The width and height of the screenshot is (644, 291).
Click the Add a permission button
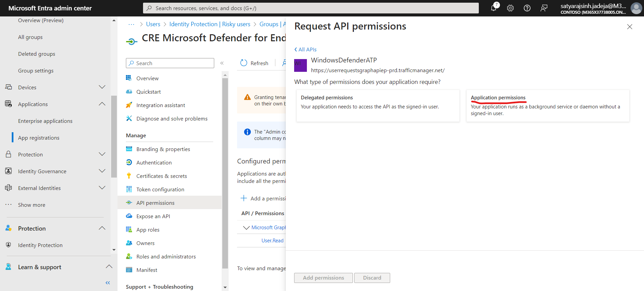point(263,198)
